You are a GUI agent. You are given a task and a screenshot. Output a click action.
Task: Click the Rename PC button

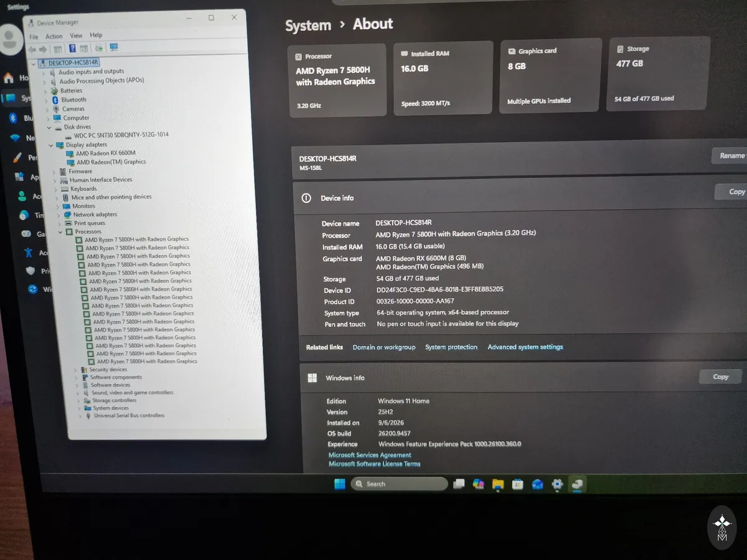click(730, 156)
